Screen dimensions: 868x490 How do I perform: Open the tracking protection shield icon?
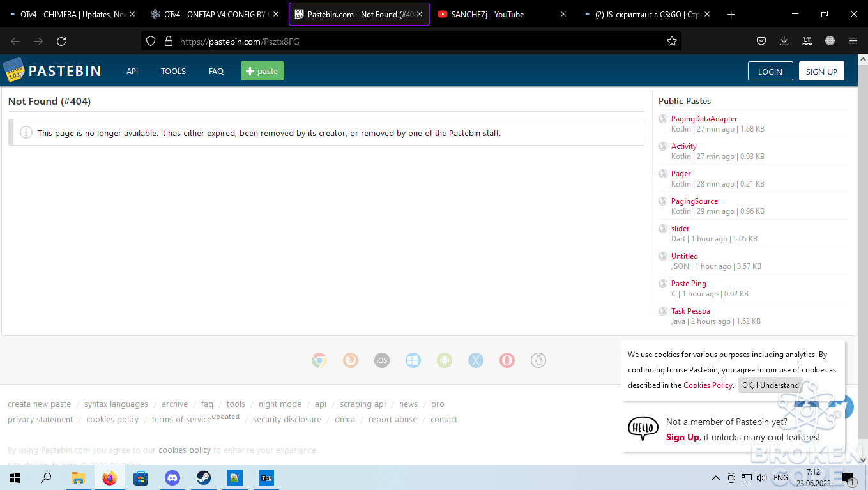[151, 42]
